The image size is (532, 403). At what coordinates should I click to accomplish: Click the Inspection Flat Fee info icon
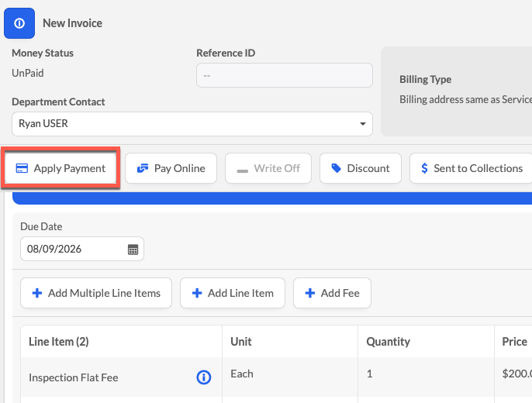pyautogui.click(x=203, y=377)
